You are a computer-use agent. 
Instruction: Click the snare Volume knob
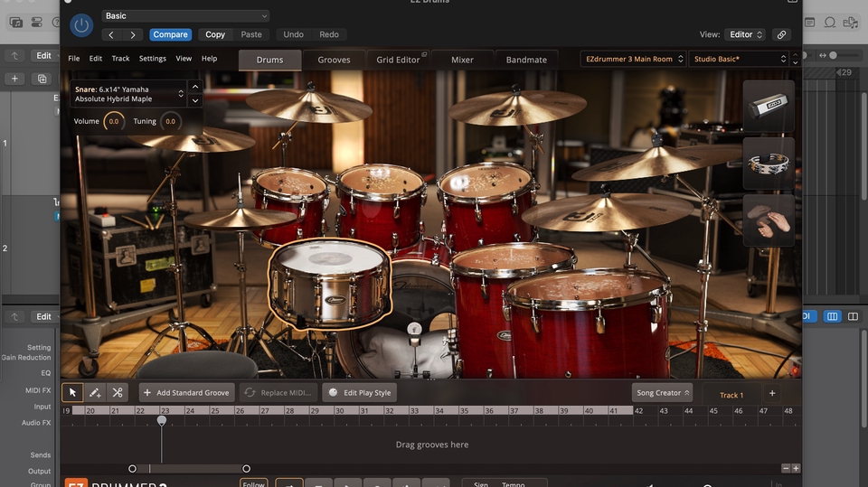click(x=114, y=121)
